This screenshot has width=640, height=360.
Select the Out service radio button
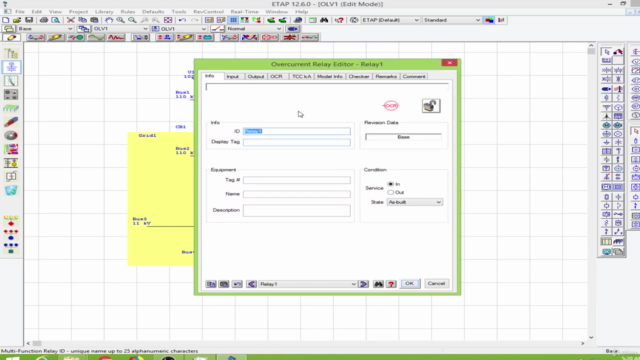(391, 192)
